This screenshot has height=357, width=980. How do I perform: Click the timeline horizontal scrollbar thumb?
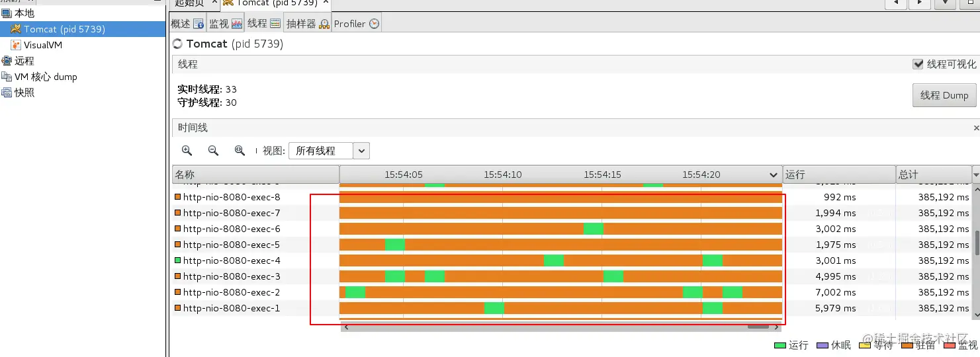[x=758, y=327]
